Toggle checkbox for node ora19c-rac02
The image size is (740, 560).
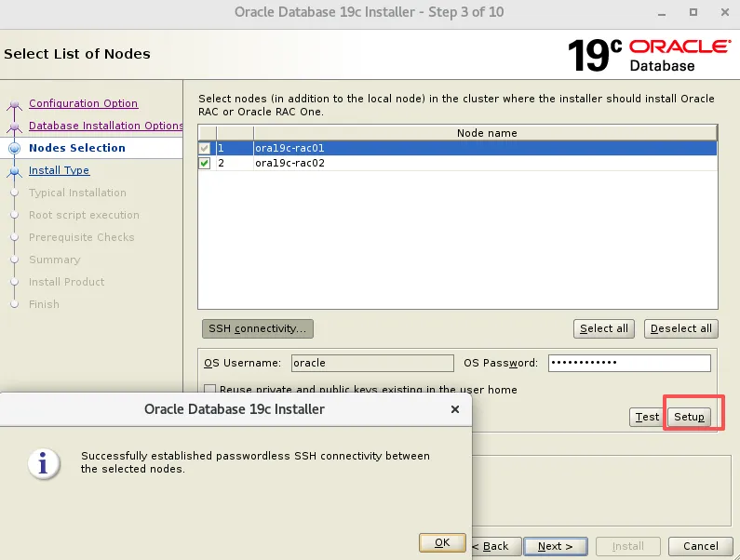coord(205,163)
